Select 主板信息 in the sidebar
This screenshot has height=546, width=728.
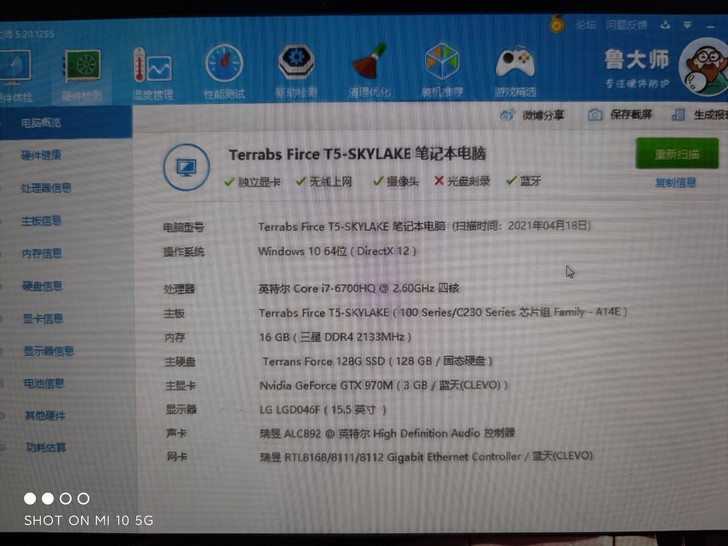[x=41, y=221]
